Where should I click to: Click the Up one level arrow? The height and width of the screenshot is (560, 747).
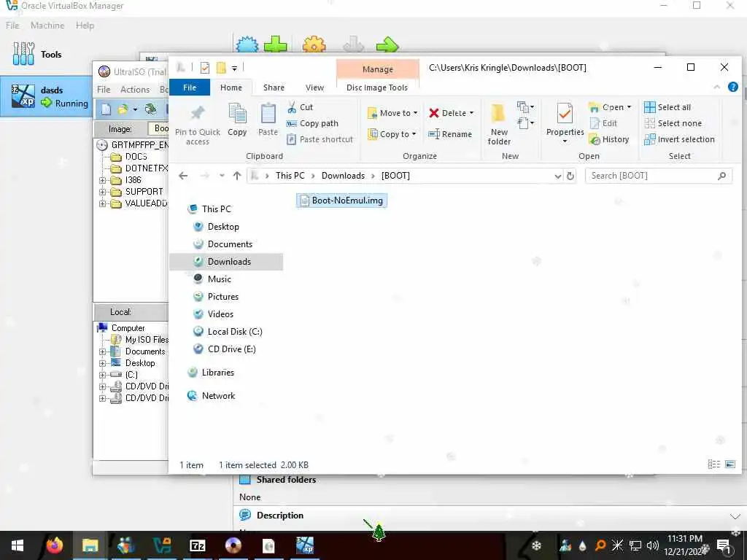pyautogui.click(x=237, y=176)
